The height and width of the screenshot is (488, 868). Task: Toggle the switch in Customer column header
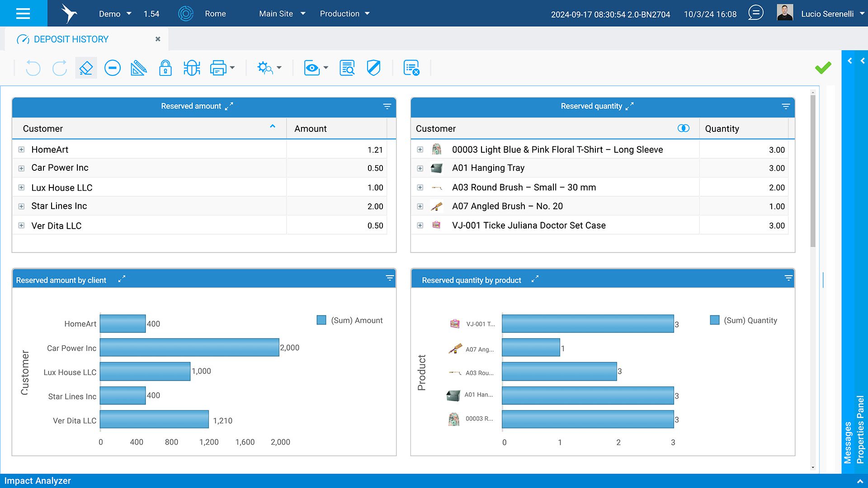(x=684, y=128)
